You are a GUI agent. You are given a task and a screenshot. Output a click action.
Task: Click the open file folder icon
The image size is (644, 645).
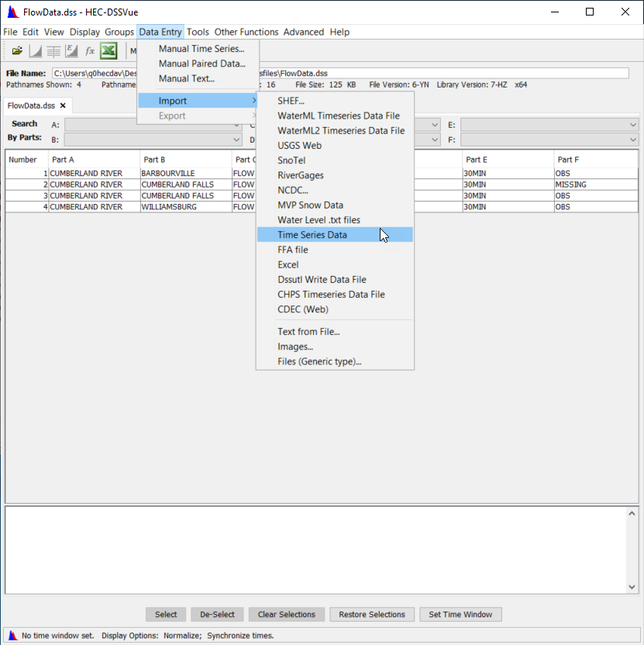[x=17, y=51]
